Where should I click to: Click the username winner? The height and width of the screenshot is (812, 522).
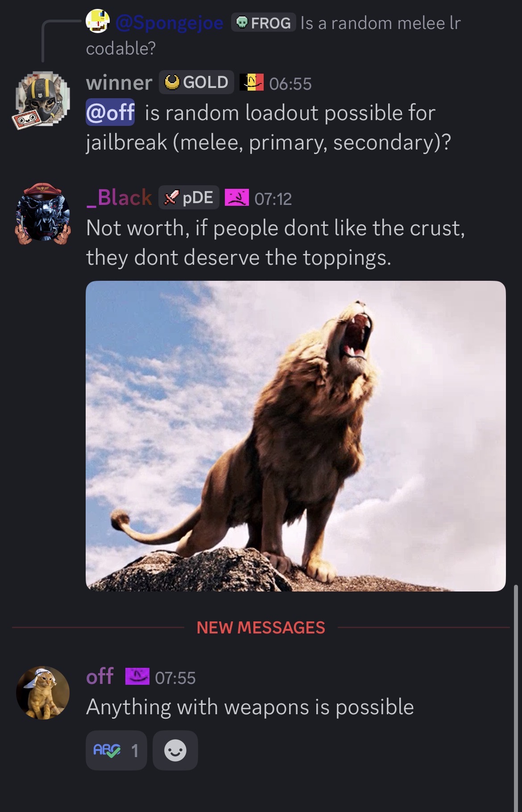pyautogui.click(x=119, y=83)
